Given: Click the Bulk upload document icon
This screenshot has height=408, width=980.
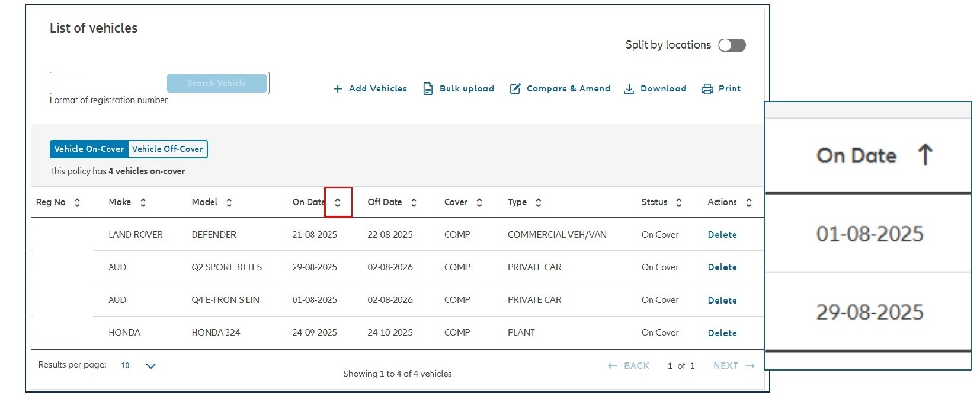Looking at the screenshot, I should point(428,89).
